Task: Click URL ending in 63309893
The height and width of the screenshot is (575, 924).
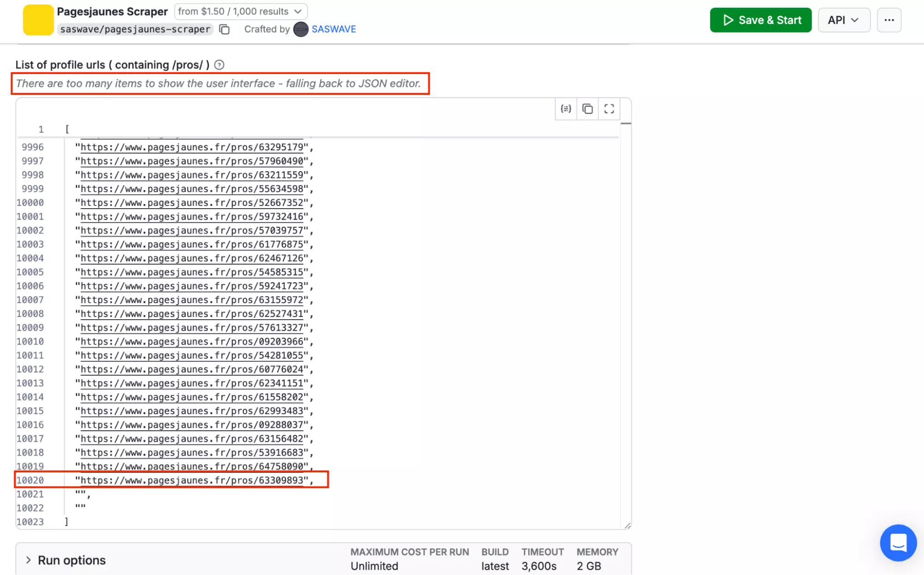Action: (x=192, y=480)
